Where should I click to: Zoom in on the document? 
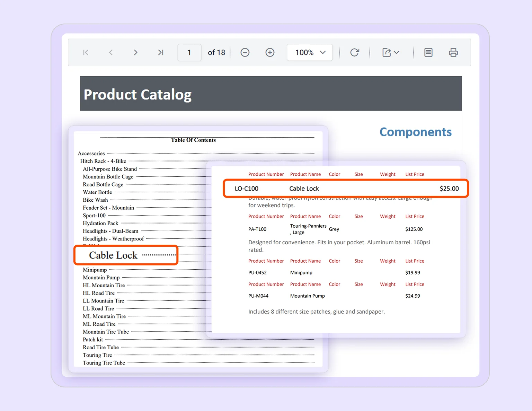coord(270,52)
